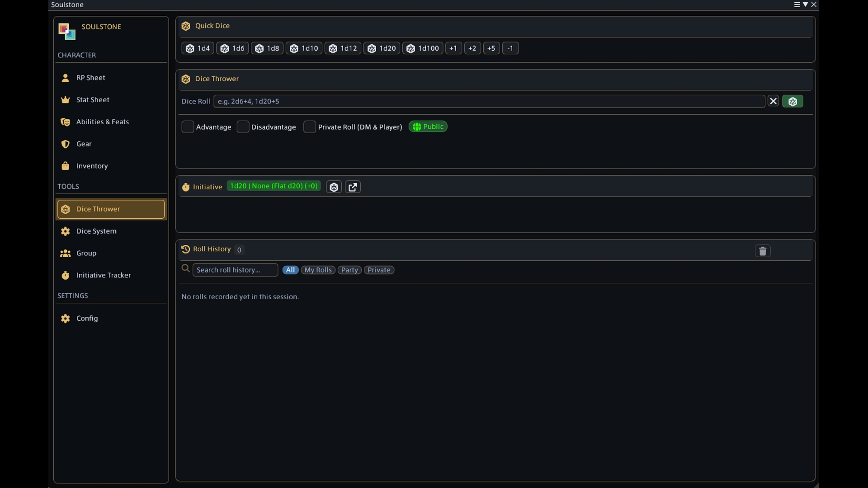Pop out the initiative panel
This screenshot has width=868, height=488.
click(x=353, y=187)
